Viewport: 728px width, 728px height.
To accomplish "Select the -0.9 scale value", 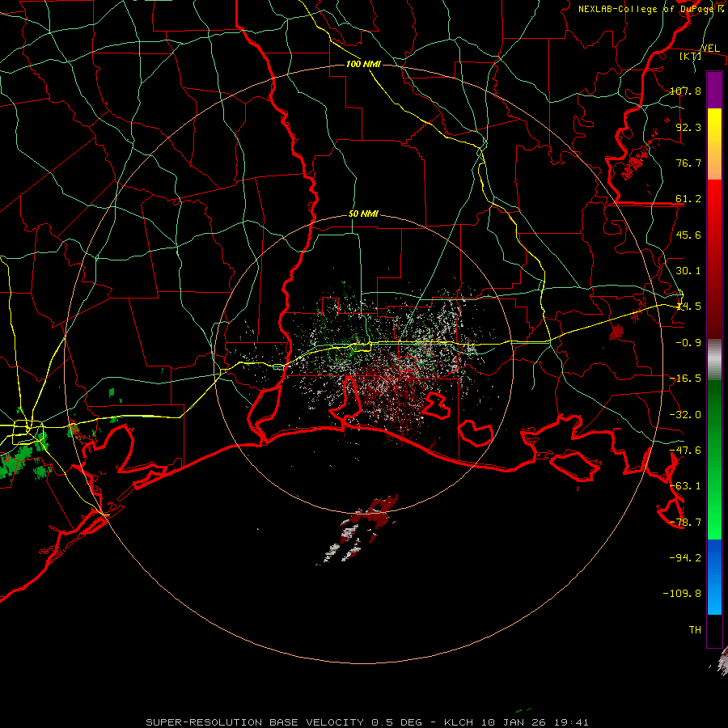I will click(688, 342).
